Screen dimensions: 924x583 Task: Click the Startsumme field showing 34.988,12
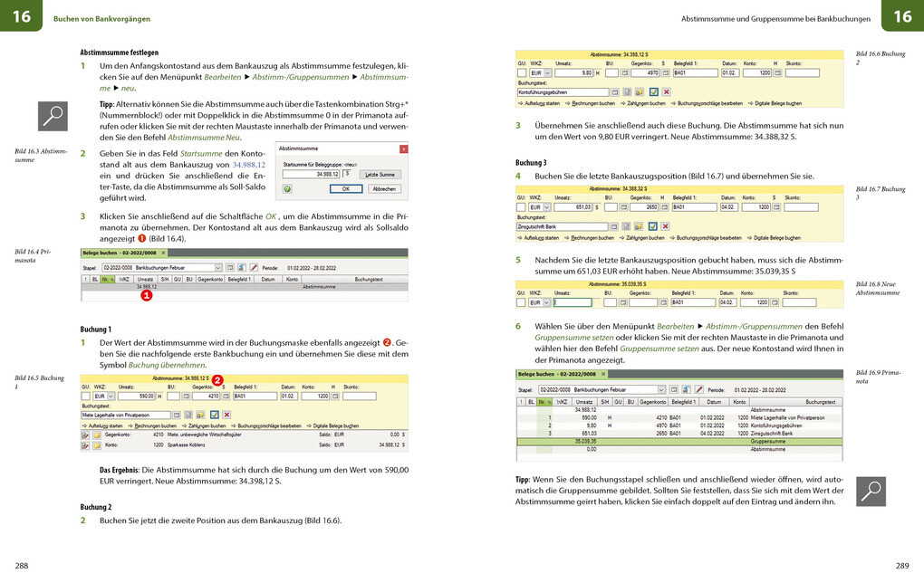coord(311,175)
